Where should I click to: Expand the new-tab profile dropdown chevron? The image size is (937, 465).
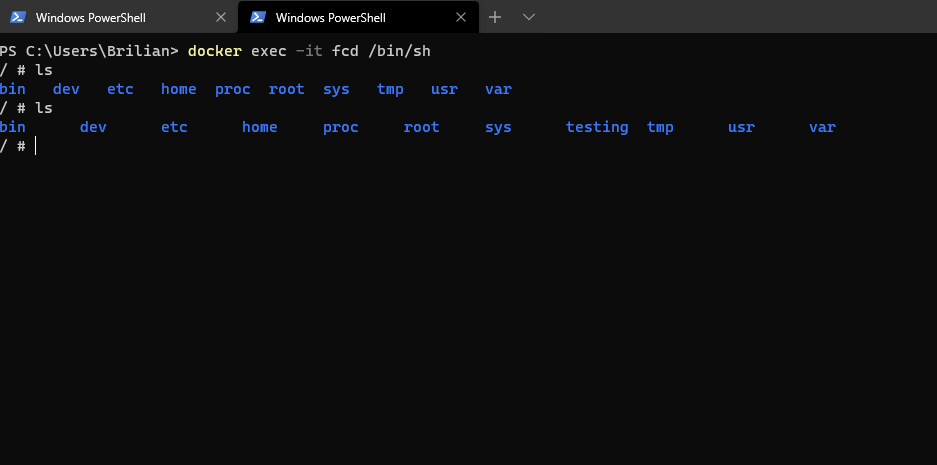click(x=528, y=17)
